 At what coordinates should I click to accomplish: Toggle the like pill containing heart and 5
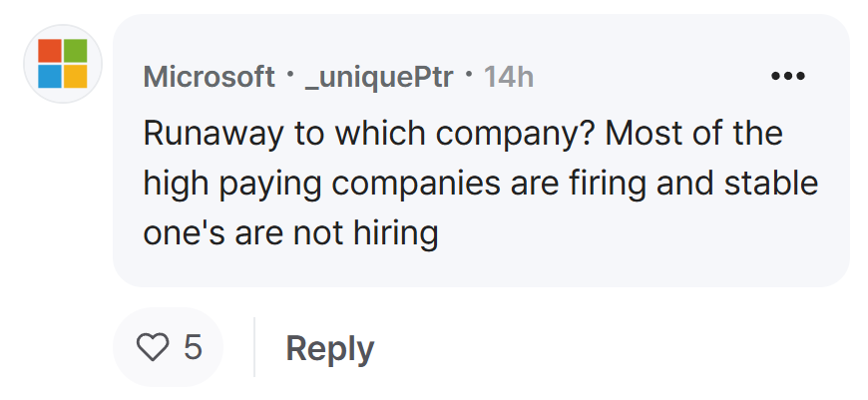168,347
